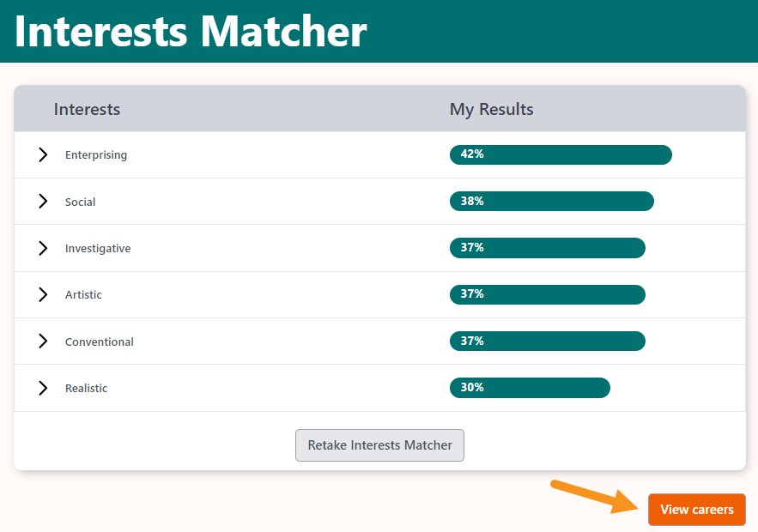Click the Enterprising 42% result bar
The image size is (758, 532).
pos(561,154)
